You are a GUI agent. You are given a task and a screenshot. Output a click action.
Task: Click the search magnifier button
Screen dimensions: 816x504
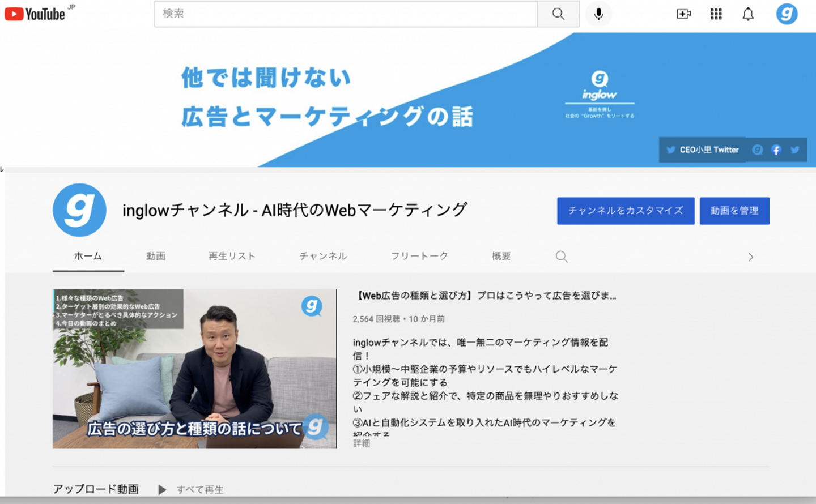(558, 14)
